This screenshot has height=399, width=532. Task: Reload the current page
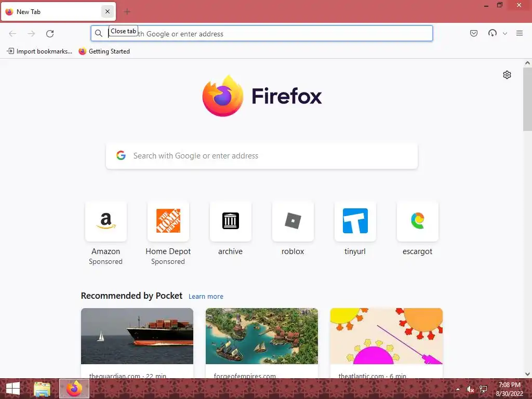click(x=50, y=33)
